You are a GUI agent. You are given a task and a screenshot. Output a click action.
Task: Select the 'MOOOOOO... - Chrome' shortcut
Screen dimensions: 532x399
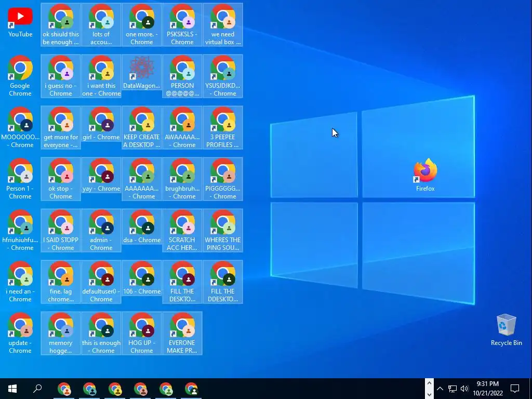click(20, 128)
